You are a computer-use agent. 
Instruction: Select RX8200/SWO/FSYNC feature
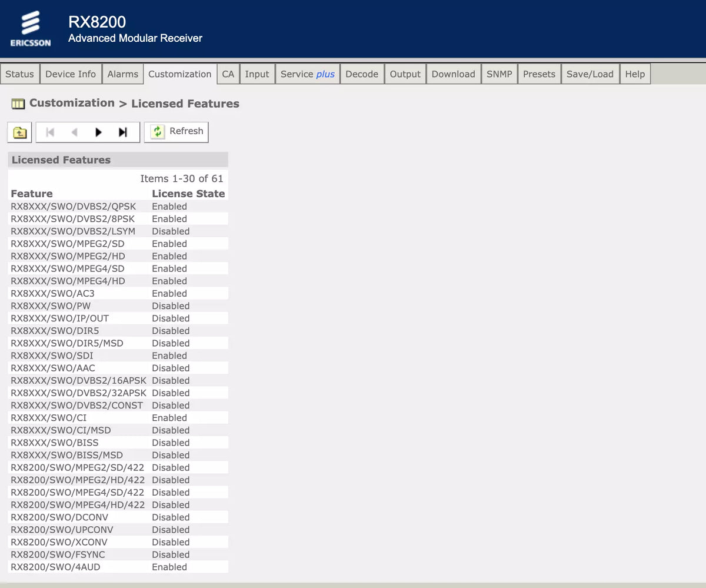(58, 554)
